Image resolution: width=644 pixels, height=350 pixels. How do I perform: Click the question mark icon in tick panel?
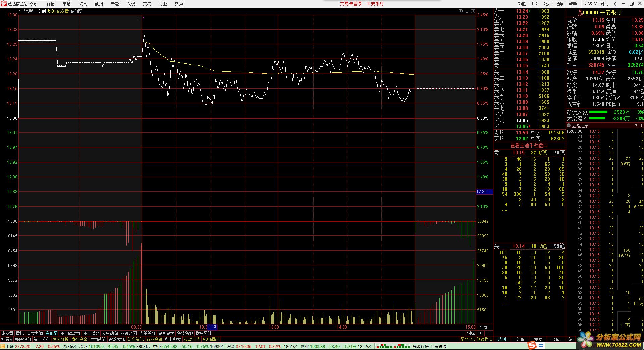tap(641, 125)
